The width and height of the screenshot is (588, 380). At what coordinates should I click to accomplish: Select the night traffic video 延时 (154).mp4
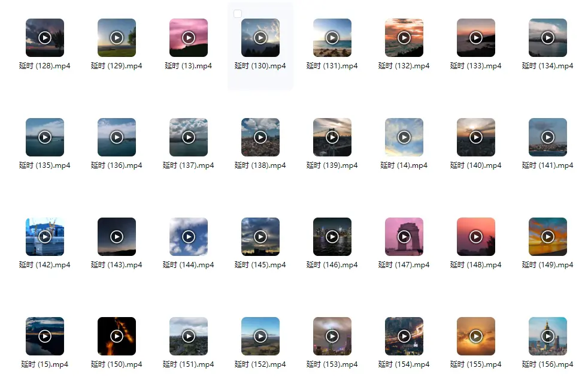pyautogui.click(x=404, y=336)
